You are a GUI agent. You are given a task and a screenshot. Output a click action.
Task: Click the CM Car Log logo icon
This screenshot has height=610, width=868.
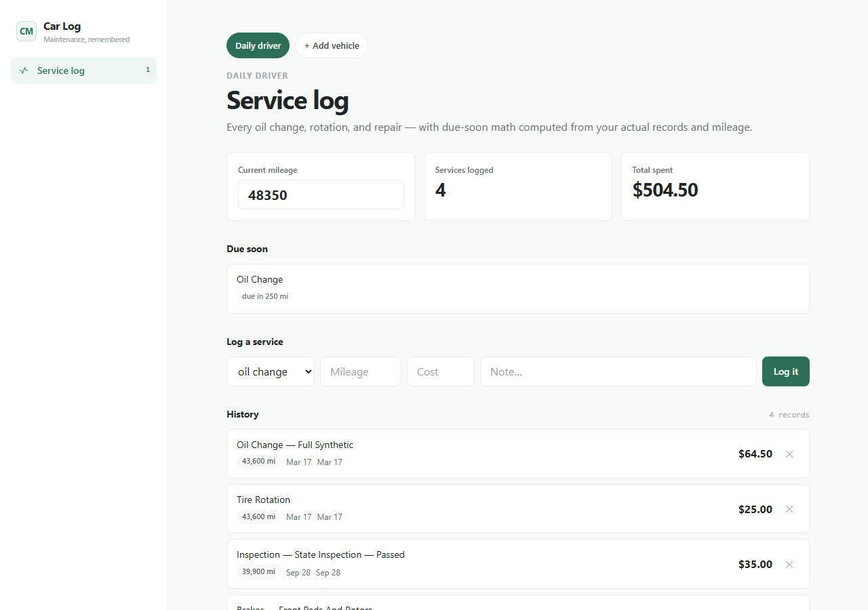(x=26, y=31)
